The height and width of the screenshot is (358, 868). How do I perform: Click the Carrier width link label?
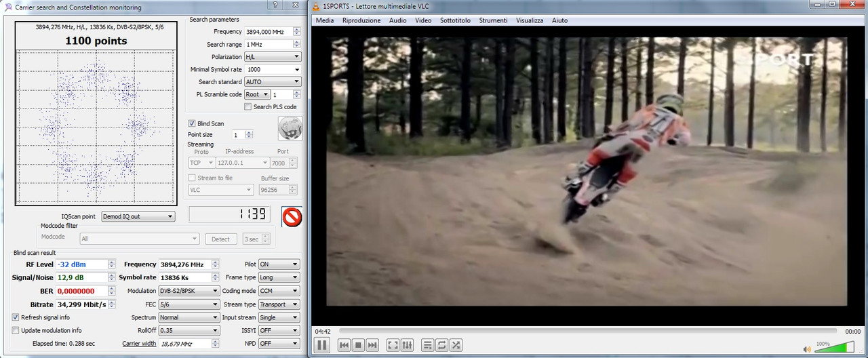tap(139, 344)
